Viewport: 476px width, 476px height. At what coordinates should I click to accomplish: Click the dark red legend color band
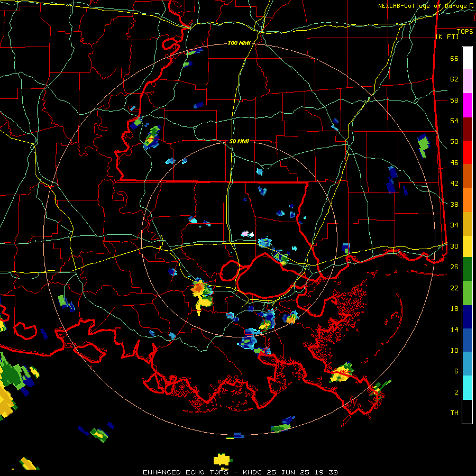click(467, 130)
